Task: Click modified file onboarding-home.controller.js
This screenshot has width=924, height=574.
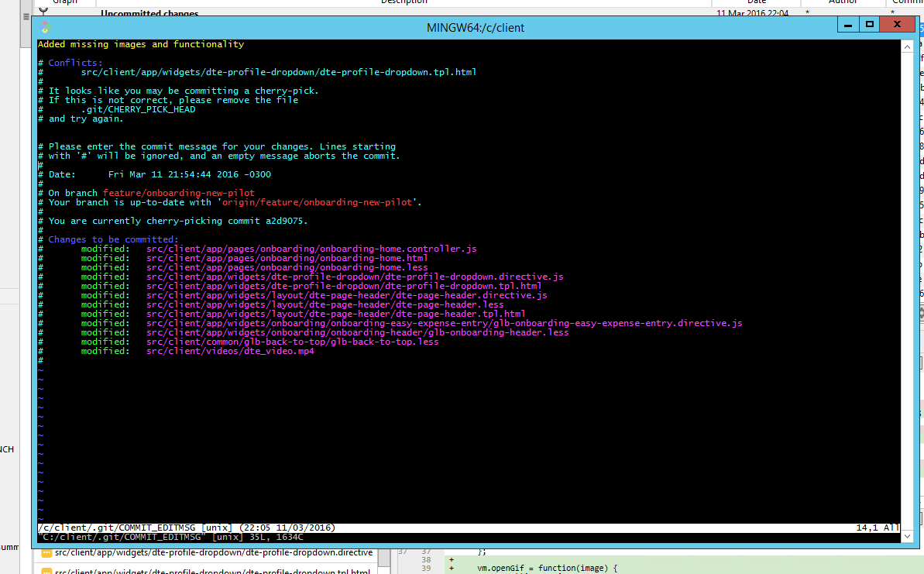Action: (311, 249)
